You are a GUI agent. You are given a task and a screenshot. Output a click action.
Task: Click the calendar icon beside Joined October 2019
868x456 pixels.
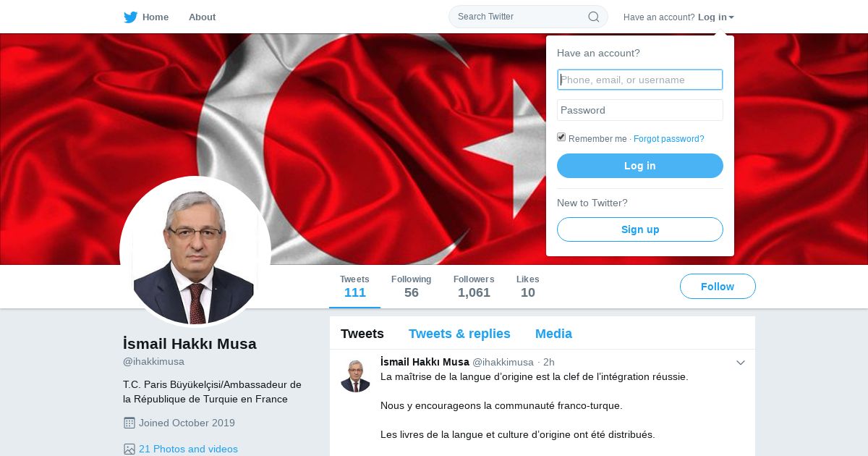[x=129, y=423]
